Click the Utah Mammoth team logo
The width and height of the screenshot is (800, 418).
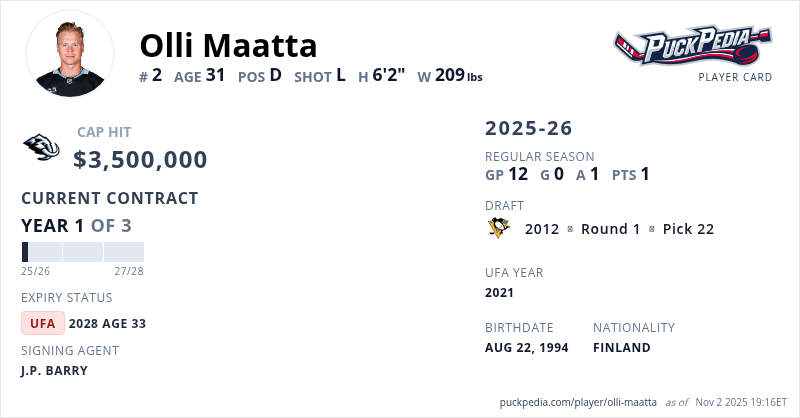(41, 148)
